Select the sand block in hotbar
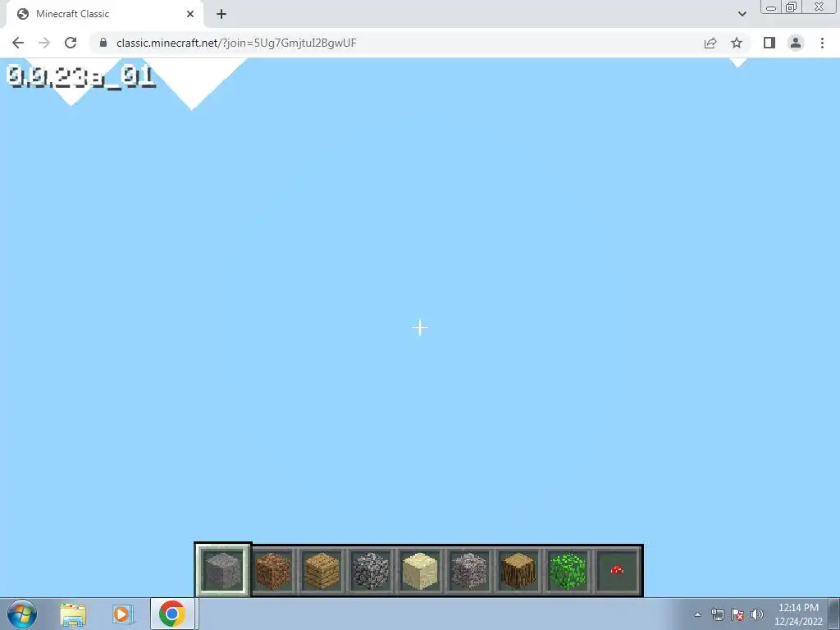Screen dimensions: 840x630 [419, 570]
